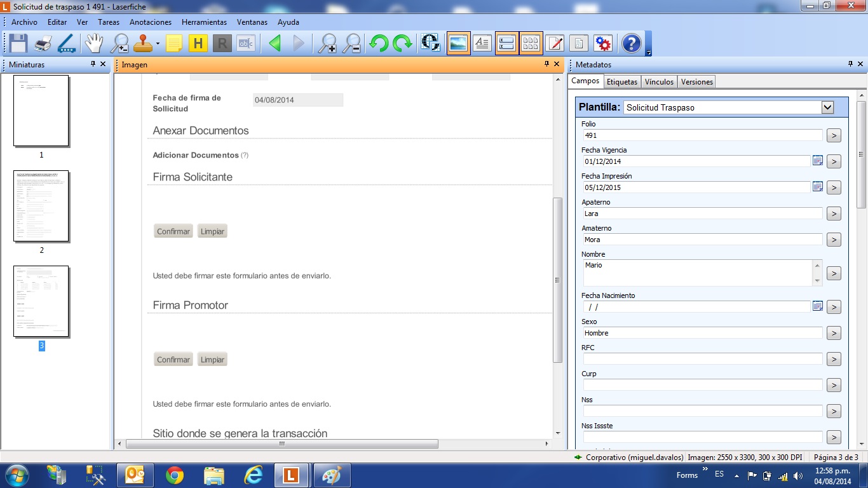The width and height of the screenshot is (868, 488).
Task: Click the globe and monitor toolbar icon
Action: point(430,43)
